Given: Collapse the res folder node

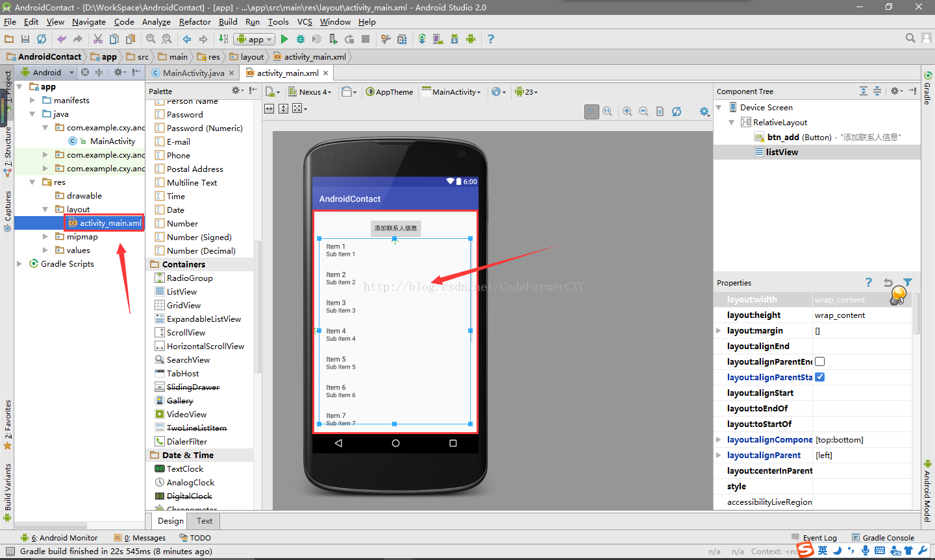Looking at the screenshot, I should pos(32,182).
